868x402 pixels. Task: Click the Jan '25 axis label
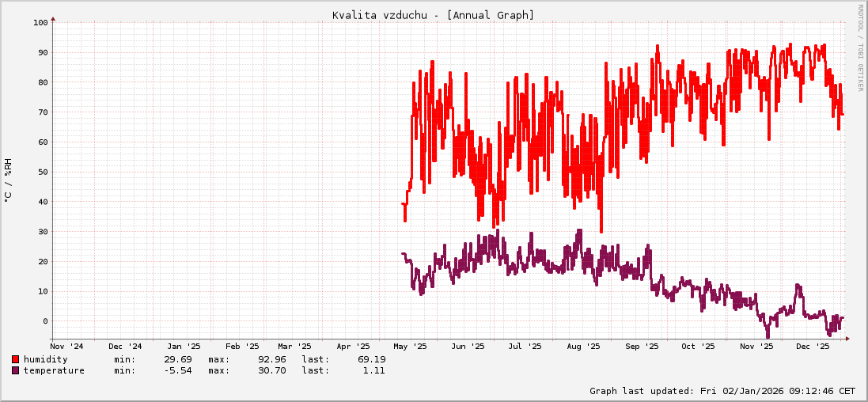pyautogui.click(x=184, y=347)
